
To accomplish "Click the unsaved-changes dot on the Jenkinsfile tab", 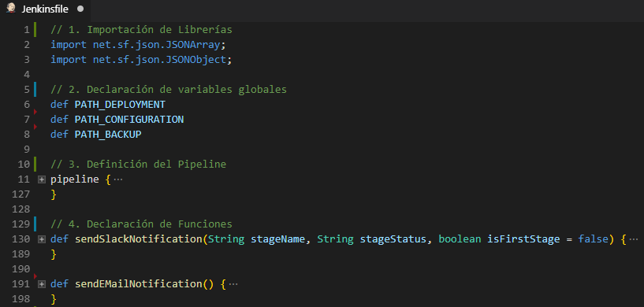I will pos(80,9).
